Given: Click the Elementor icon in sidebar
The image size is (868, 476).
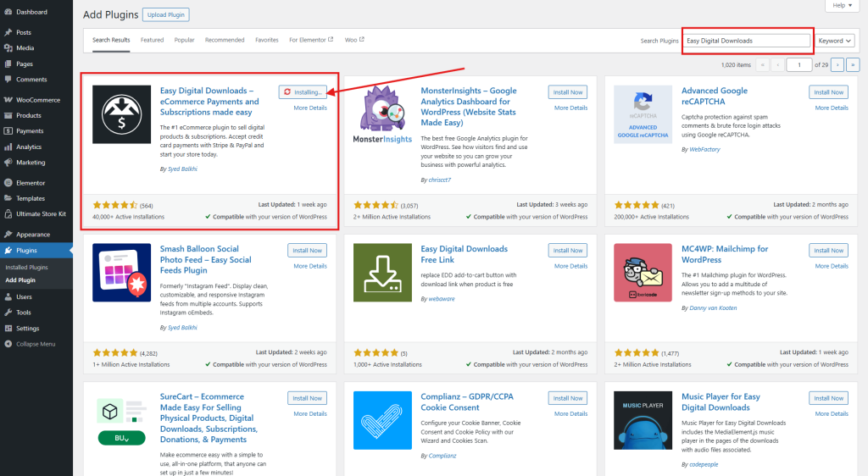Looking at the screenshot, I should [8, 183].
